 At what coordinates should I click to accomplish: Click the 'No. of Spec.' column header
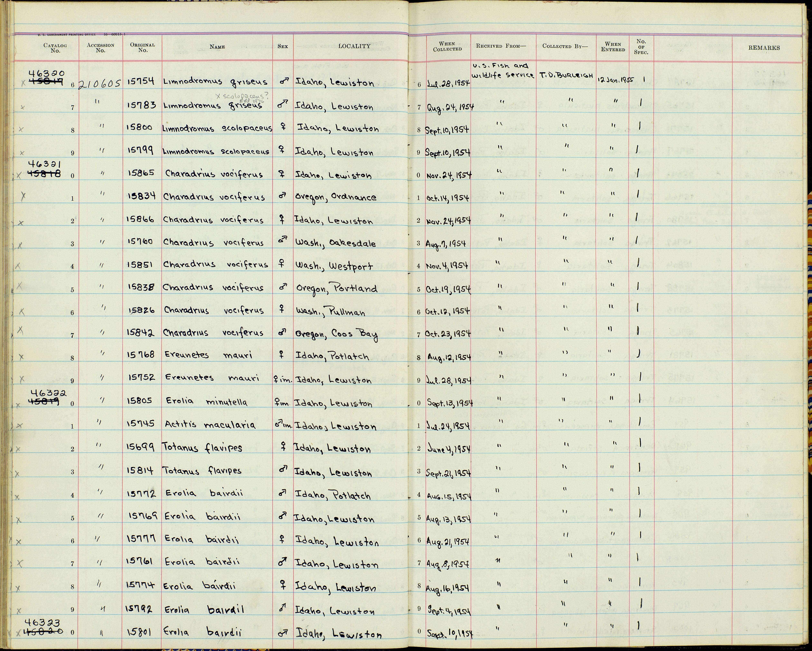click(641, 47)
